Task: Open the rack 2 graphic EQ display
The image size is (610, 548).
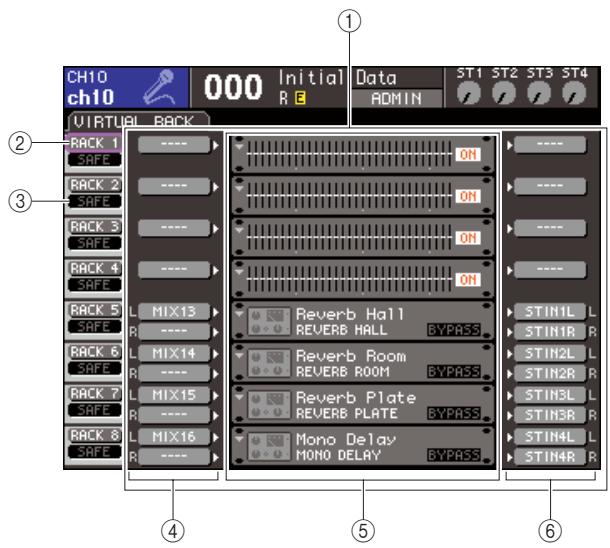Action: pyautogui.click(x=349, y=196)
